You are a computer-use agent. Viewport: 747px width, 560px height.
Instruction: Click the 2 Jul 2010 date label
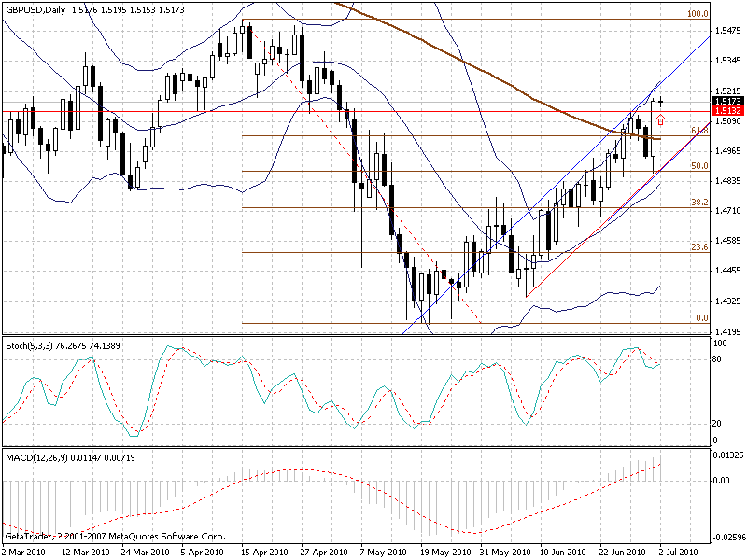(x=680, y=553)
